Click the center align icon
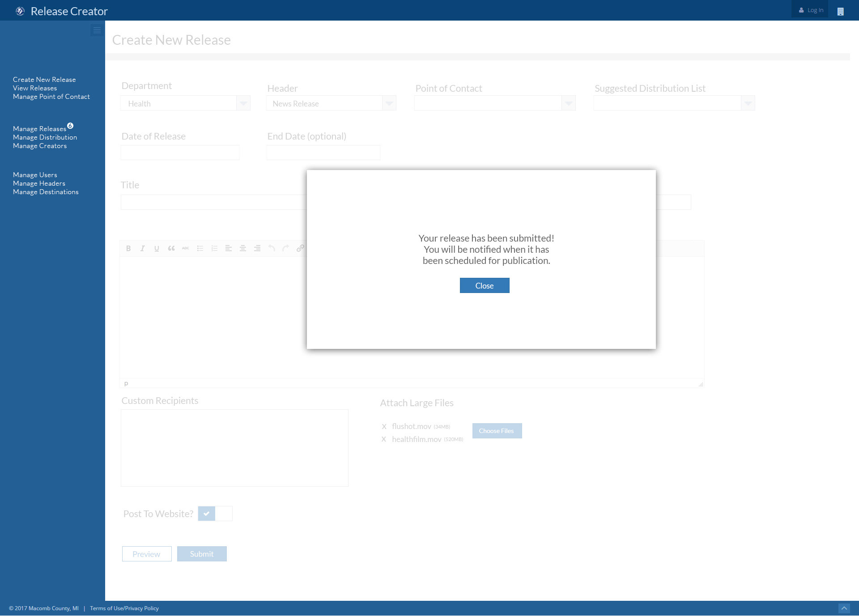The height and width of the screenshot is (616, 859). point(243,248)
